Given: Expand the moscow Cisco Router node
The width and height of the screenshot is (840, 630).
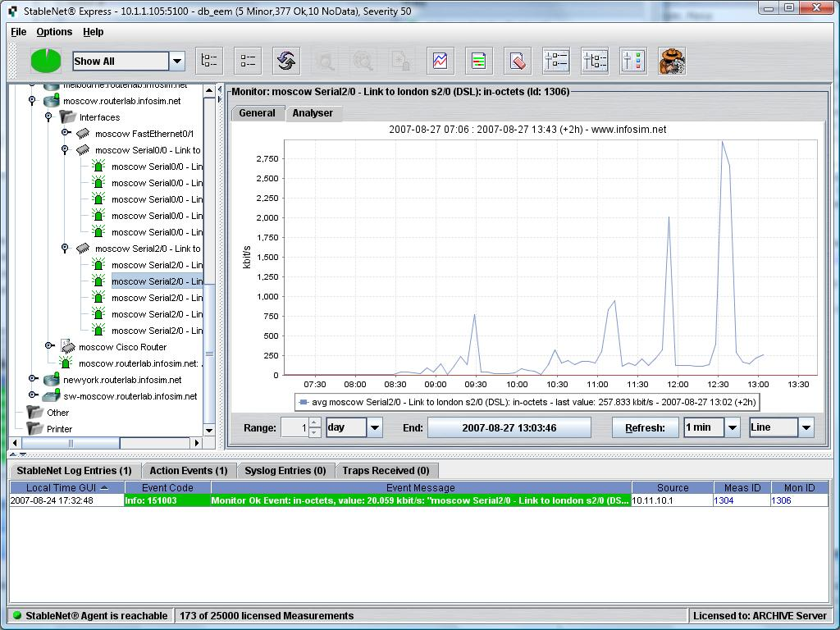Looking at the screenshot, I should [48, 345].
